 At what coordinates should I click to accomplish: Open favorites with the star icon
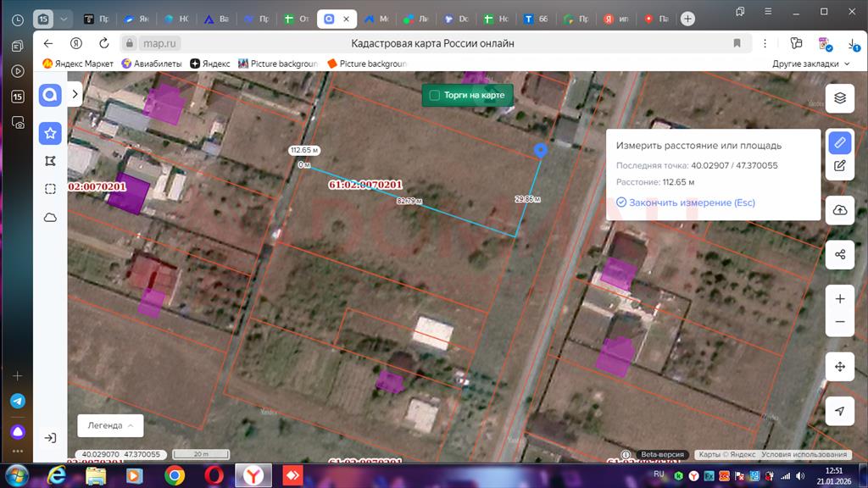tap(50, 133)
